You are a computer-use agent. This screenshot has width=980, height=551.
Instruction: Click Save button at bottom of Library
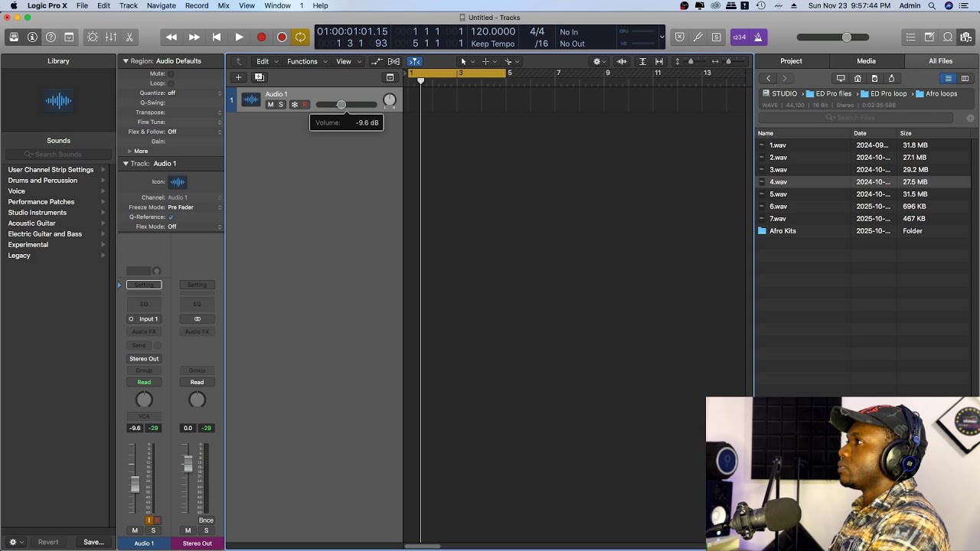[93, 542]
